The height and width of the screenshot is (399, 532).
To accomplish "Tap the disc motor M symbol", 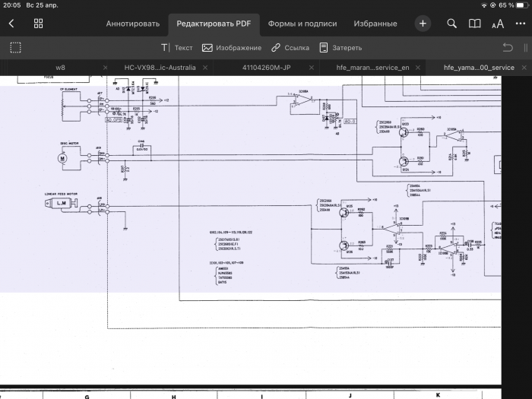I will (62, 158).
